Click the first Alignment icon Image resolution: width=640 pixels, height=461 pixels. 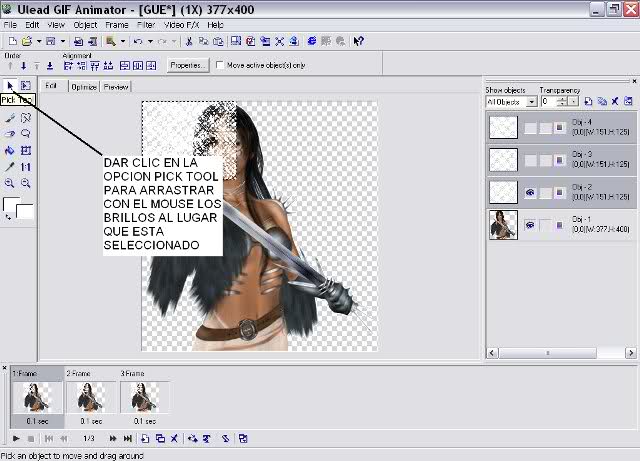click(68, 66)
